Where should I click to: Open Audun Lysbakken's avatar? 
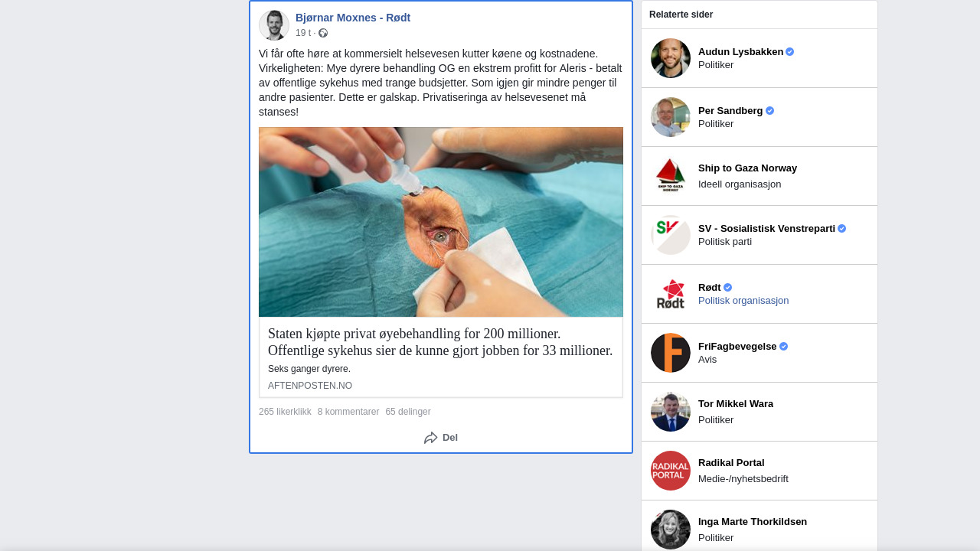tap(671, 58)
